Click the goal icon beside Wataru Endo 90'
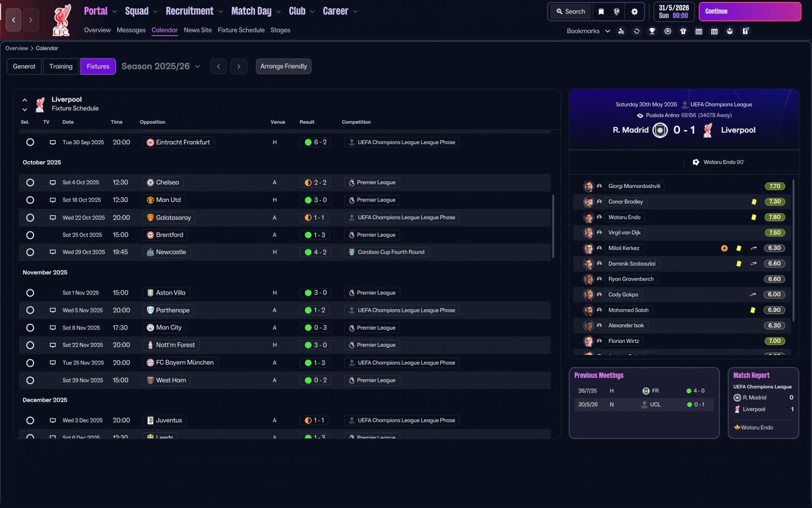The width and height of the screenshot is (812, 508). pos(696,162)
